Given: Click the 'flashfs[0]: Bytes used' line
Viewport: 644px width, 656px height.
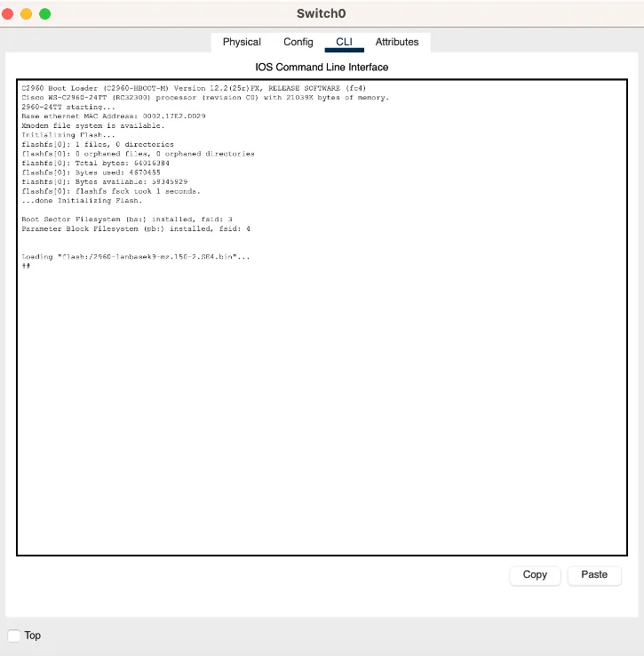Looking at the screenshot, I should [x=91, y=172].
